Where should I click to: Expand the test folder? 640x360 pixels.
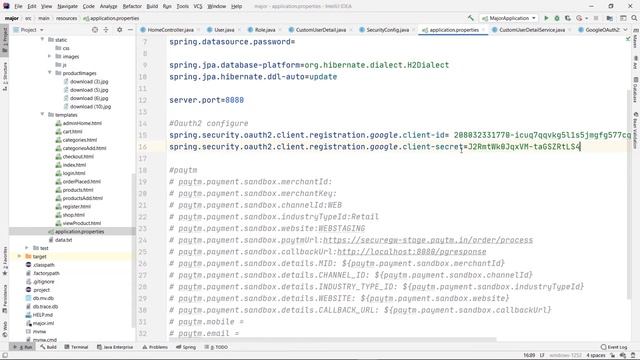(x=27, y=248)
